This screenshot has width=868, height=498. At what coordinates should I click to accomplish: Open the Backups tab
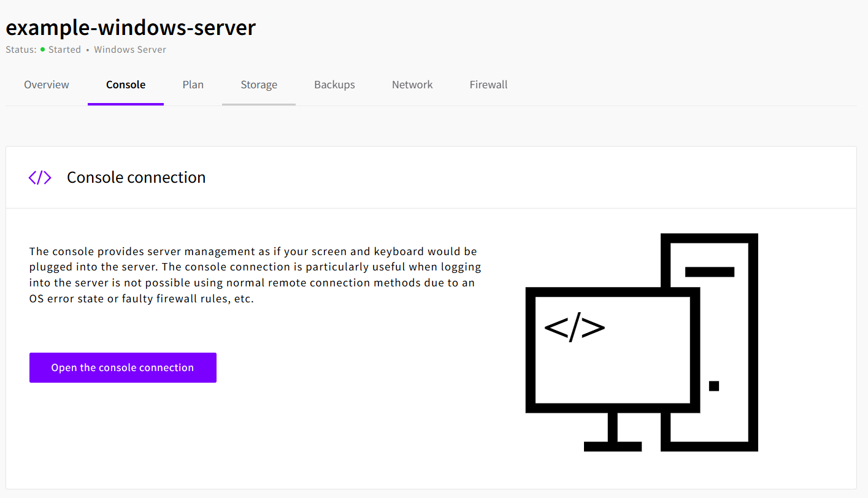pyautogui.click(x=334, y=85)
